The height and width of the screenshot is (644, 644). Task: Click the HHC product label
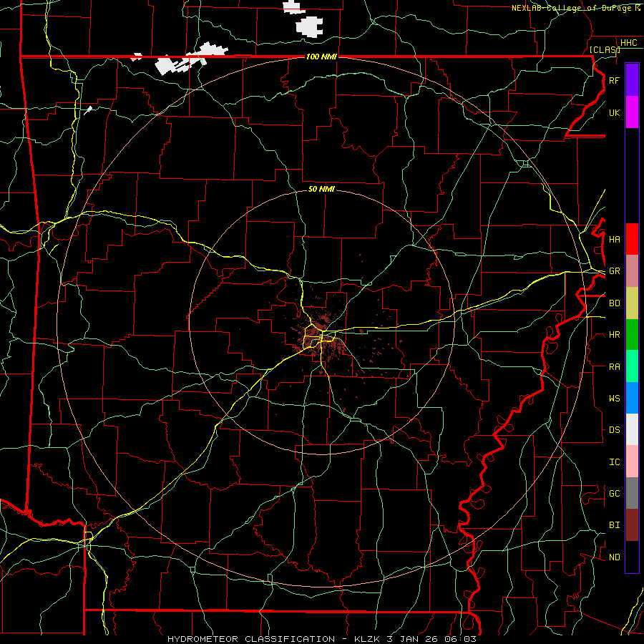(x=628, y=43)
